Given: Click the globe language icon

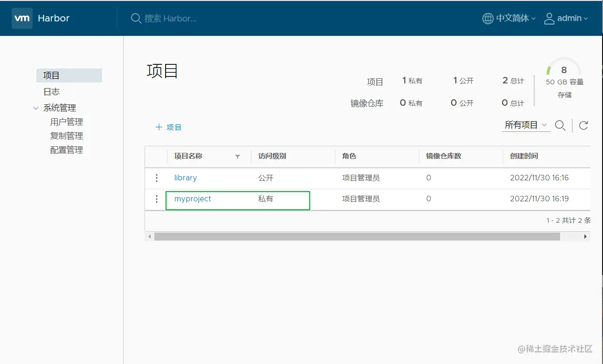Looking at the screenshot, I should click(488, 18).
